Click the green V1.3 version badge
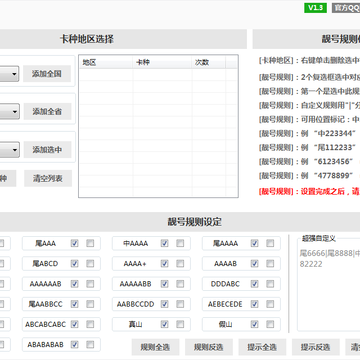The image size is (360, 360). pyautogui.click(x=315, y=8)
